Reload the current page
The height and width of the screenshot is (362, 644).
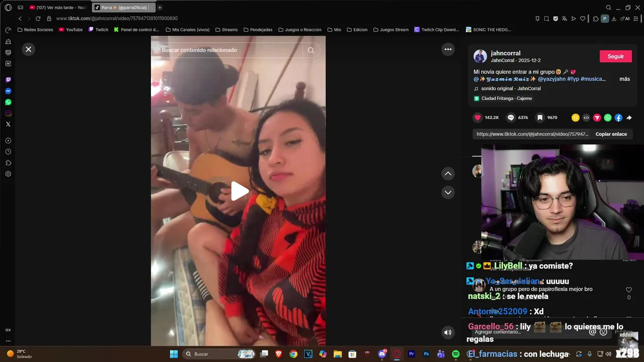coord(38,19)
